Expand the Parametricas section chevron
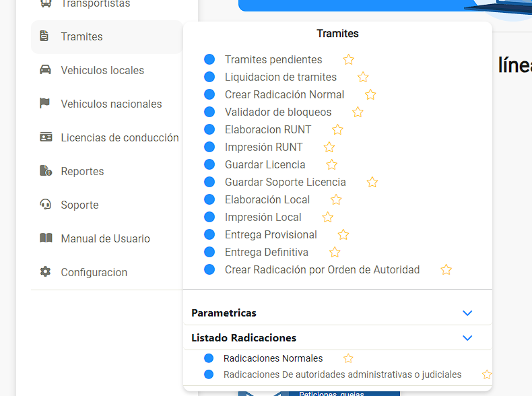This screenshot has width=532, height=396. tap(467, 313)
